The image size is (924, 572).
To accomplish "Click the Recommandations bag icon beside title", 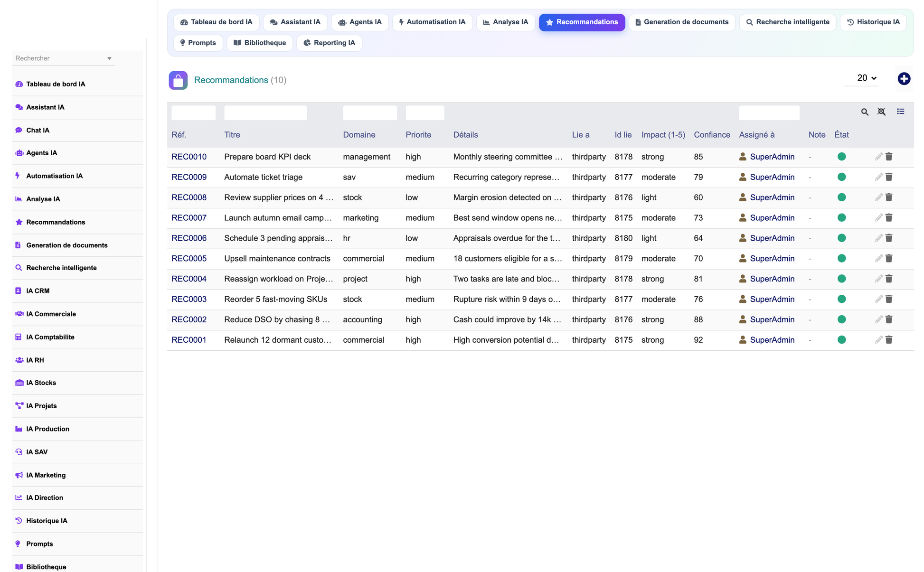I will 178,80.
